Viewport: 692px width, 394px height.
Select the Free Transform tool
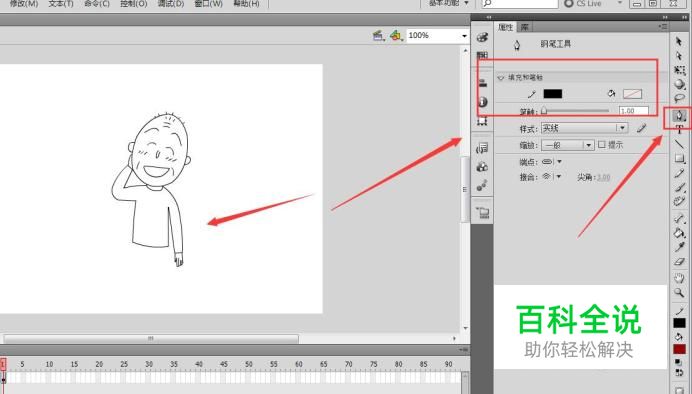pyautogui.click(x=679, y=70)
